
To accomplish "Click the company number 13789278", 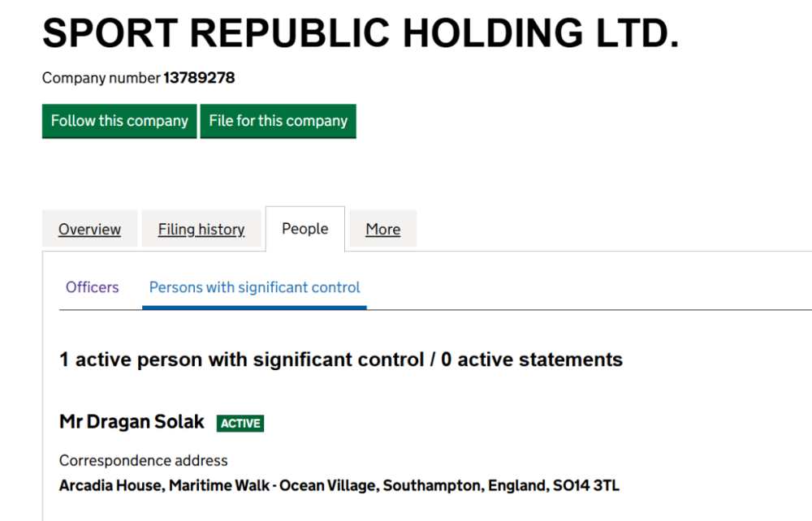I will 199,79.
